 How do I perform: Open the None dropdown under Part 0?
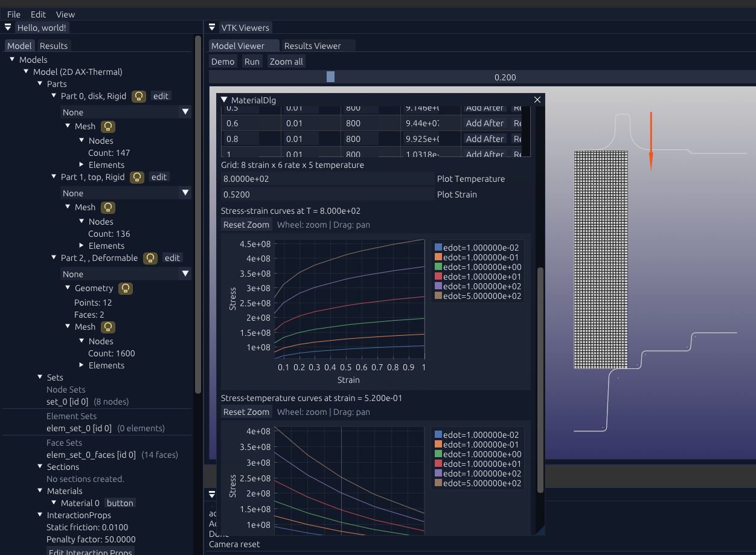coord(126,112)
